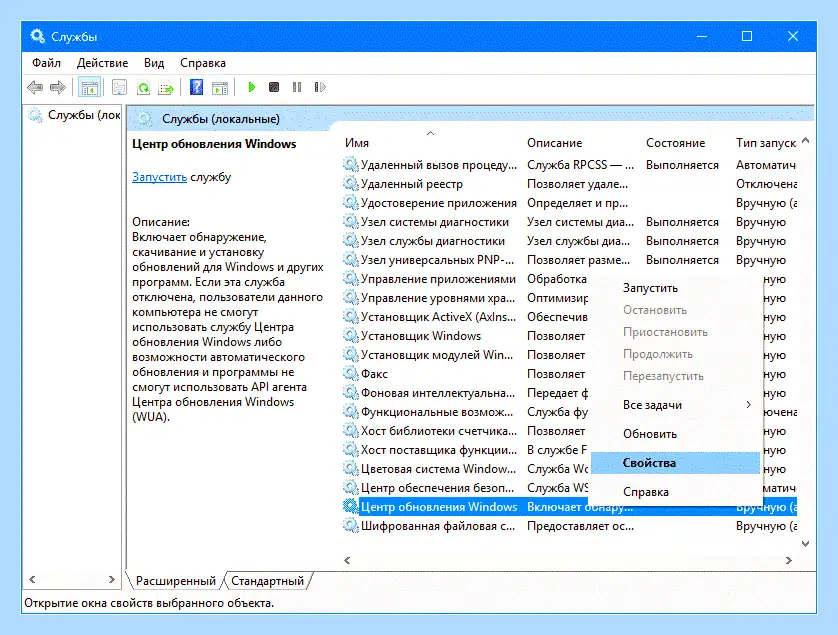Viewport: 838px width, 635px height.
Task: Sort by the Тип запуска column header
Action: tap(765, 143)
